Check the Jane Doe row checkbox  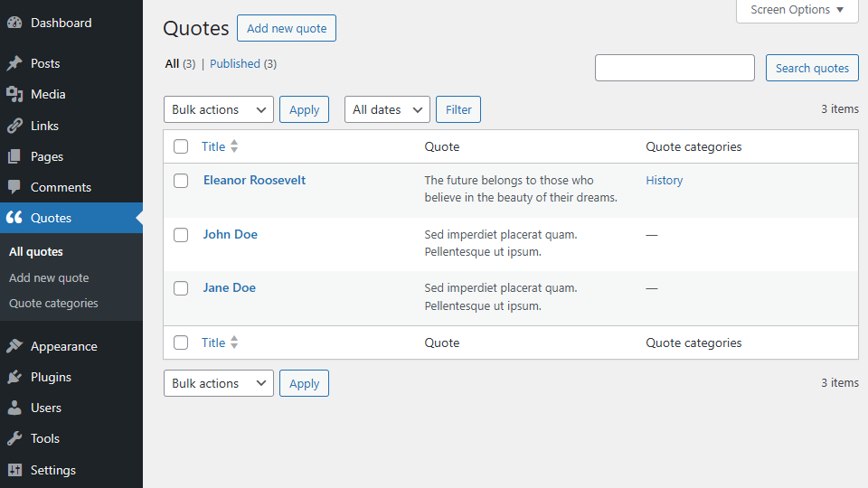coord(181,288)
